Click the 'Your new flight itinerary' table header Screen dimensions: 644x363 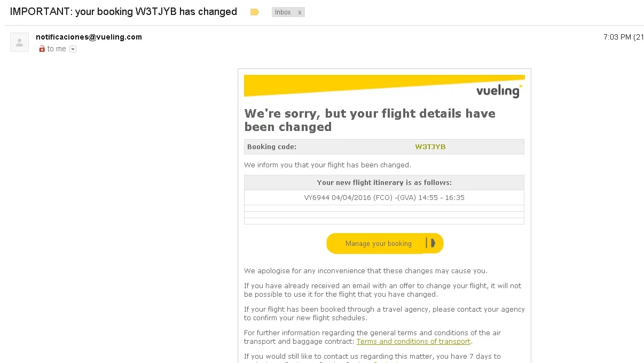click(x=384, y=183)
